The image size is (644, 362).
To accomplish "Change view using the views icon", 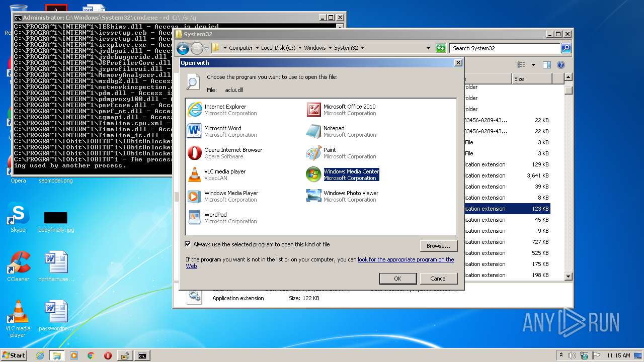I will [x=521, y=65].
